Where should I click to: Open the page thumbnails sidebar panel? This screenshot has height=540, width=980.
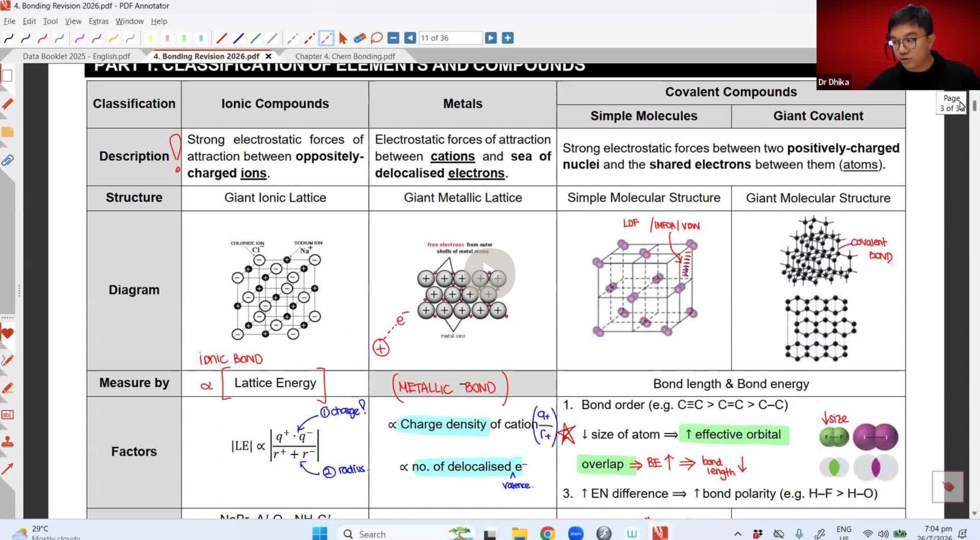(x=7, y=76)
